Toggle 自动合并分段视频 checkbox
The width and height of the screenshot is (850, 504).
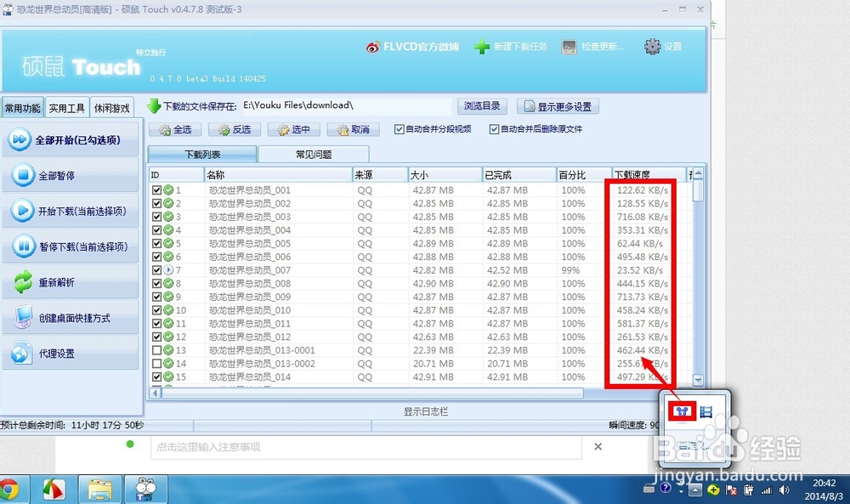[399, 129]
